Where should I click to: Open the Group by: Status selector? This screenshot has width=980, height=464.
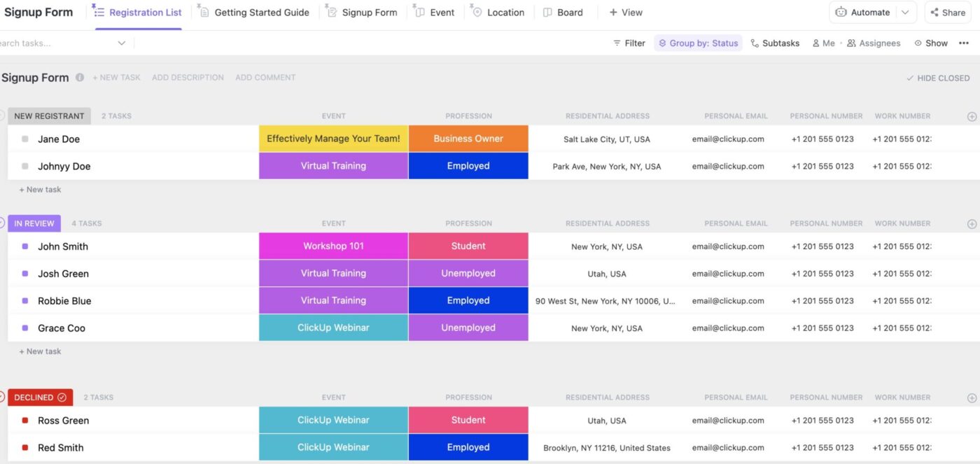(700, 43)
